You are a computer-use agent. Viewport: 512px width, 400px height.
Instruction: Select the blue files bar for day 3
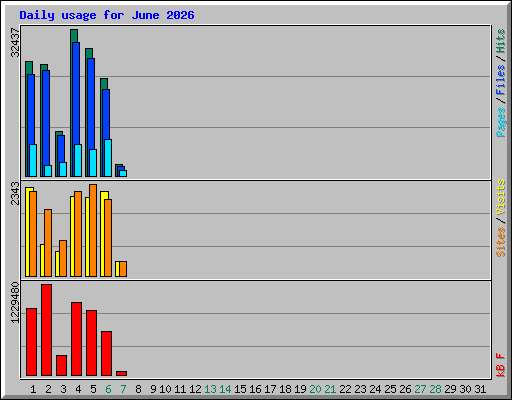pos(61,149)
